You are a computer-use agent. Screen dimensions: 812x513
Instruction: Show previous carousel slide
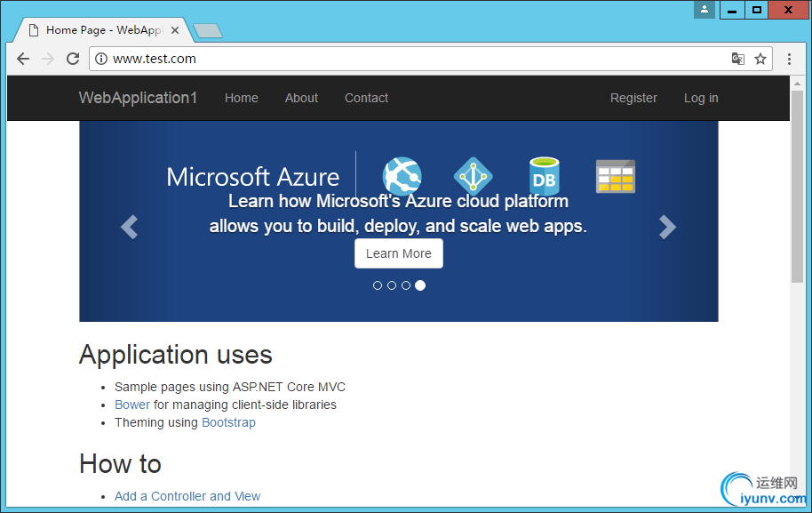tap(129, 227)
